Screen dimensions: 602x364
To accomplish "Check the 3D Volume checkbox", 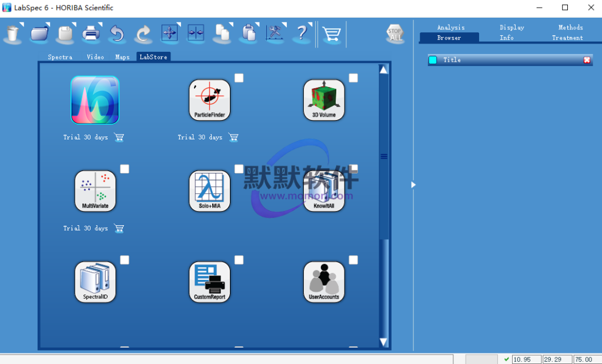I will [x=353, y=78].
